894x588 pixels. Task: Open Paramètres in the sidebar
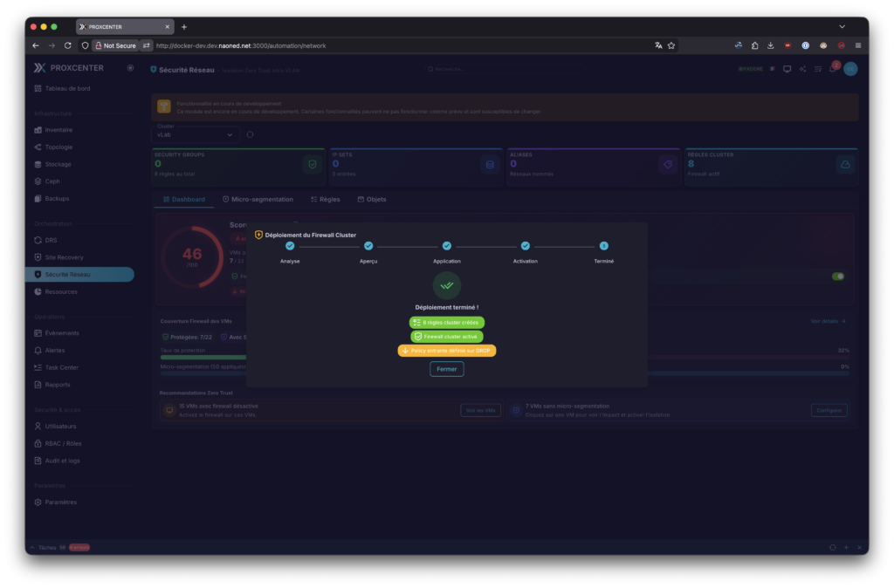(60, 503)
